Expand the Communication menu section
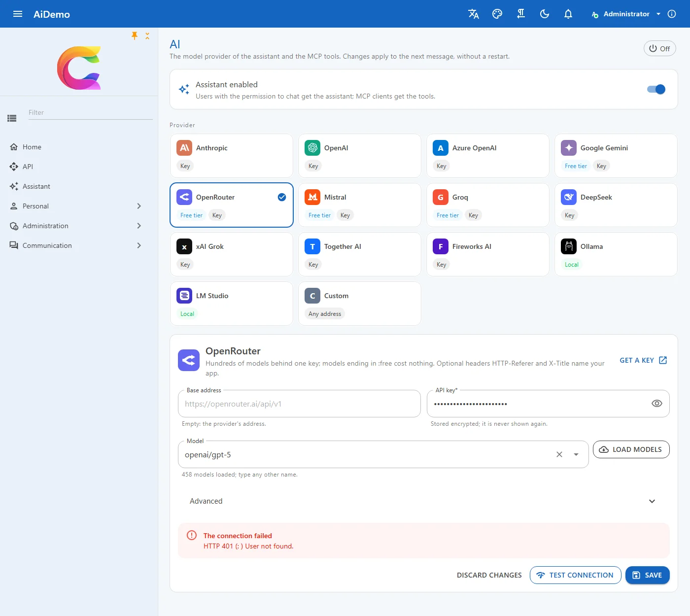The height and width of the screenshot is (616, 690). coord(79,245)
